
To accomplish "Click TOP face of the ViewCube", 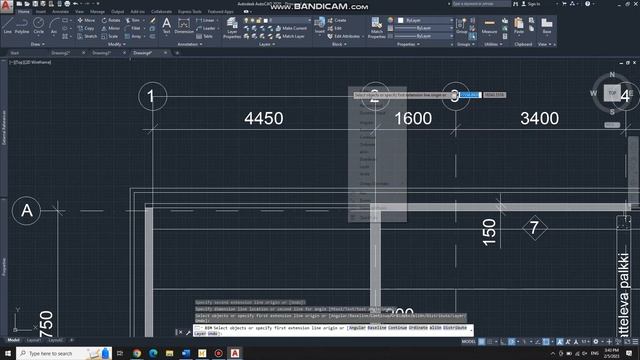I will pos(612,93).
